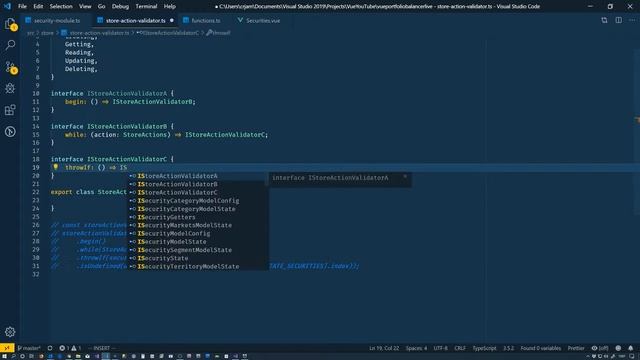The height and width of the screenshot is (360, 640).
Task: Open the notifications bell in status bar
Action: point(631,348)
